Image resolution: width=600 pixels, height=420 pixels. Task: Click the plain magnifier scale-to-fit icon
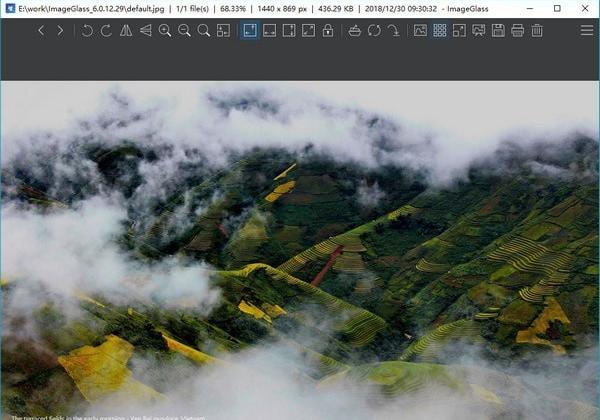click(x=204, y=31)
